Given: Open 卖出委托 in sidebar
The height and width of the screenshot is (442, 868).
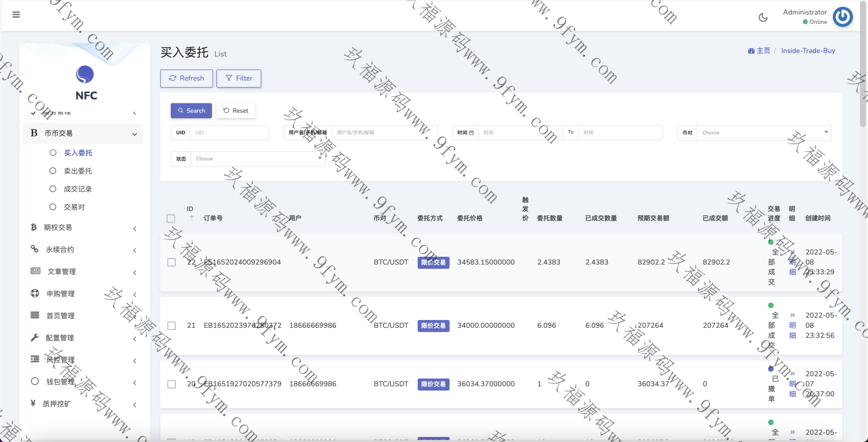Looking at the screenshot, I should click(78, 171).
